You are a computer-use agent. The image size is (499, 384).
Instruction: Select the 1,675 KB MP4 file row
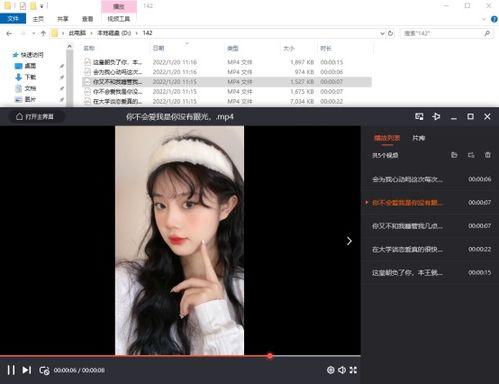(227, 92)
